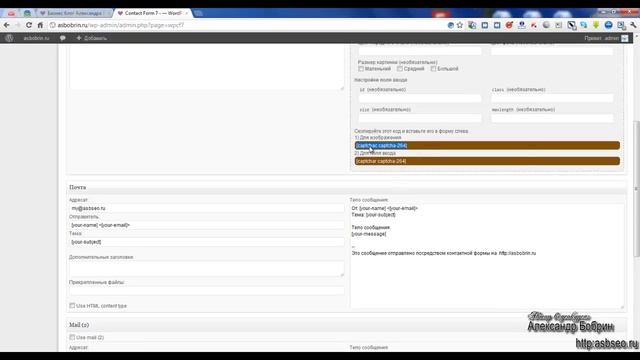Viewport: 640px width, 360px height.
Task: Click inside the Тело сообщения message body area
Action: (487, 256)
